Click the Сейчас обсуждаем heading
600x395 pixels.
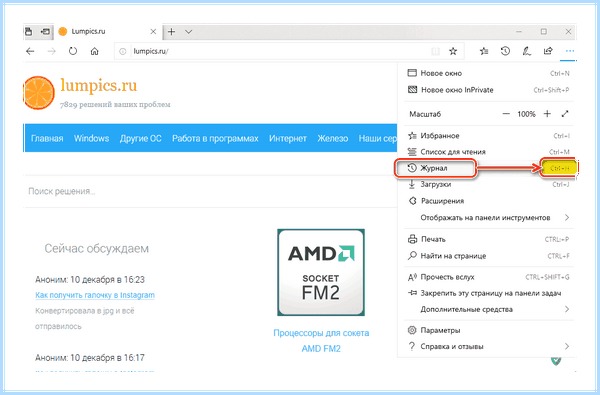click(96, 248)
